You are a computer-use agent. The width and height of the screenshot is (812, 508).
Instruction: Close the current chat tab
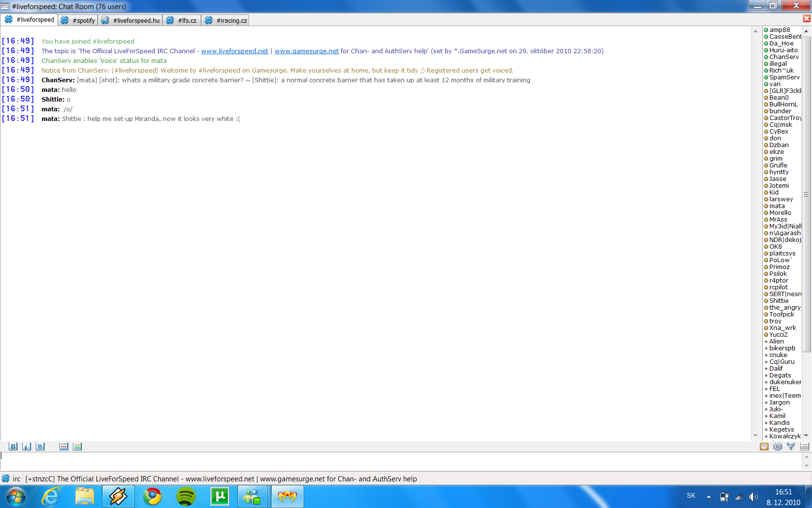(x=806, y=18)
